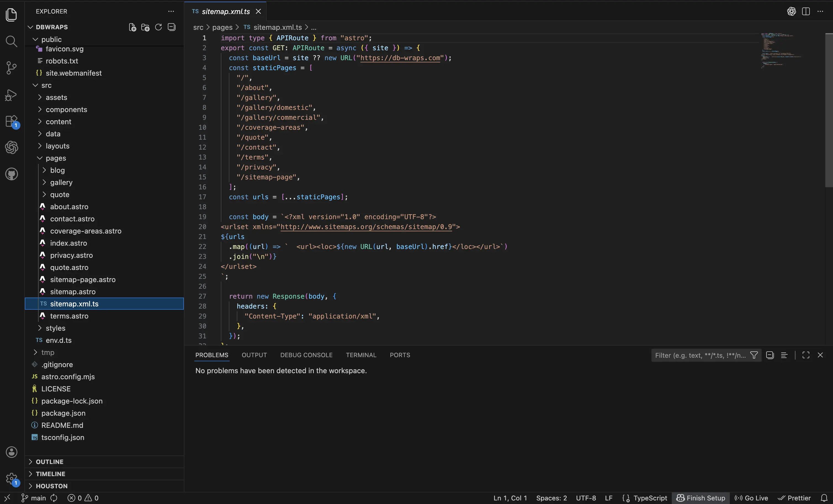Click New File icon in explorer header
The height and width of the screenshot is (504, 833).
132,27
